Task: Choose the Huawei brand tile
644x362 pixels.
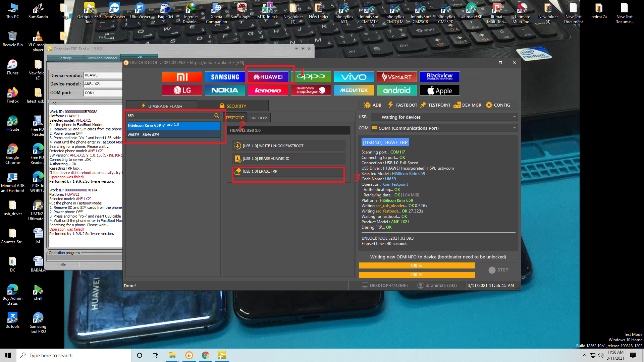Action: 268,77
